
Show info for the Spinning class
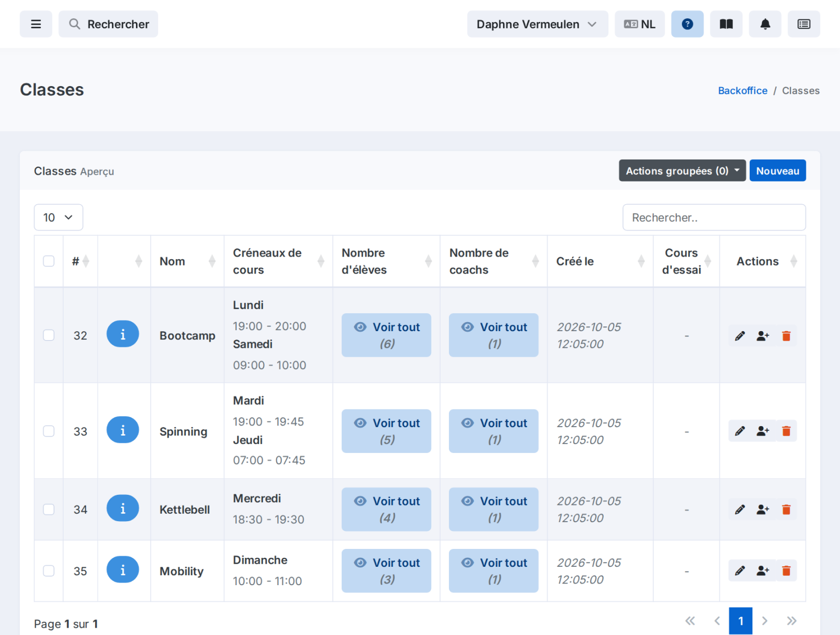pos(123,430)
